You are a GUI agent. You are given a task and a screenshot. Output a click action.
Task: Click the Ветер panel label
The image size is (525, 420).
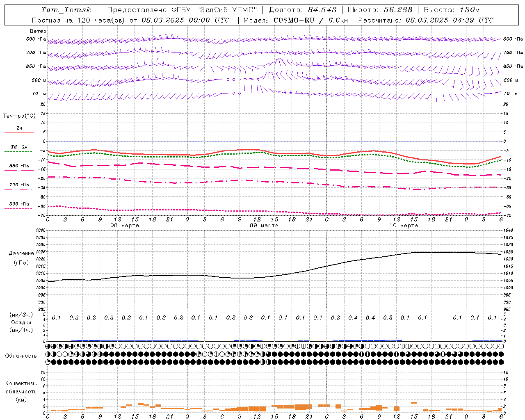pyautogui.click(x=38, y=31)
